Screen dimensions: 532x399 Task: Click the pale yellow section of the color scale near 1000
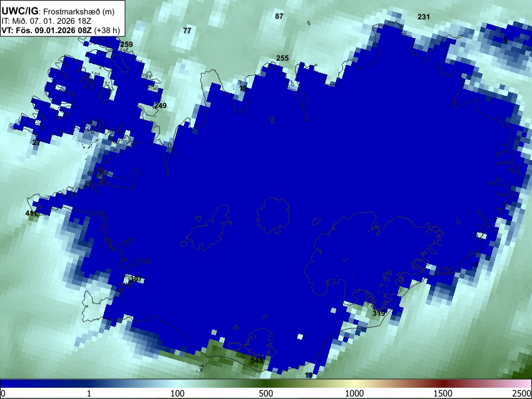pos(354,383)
